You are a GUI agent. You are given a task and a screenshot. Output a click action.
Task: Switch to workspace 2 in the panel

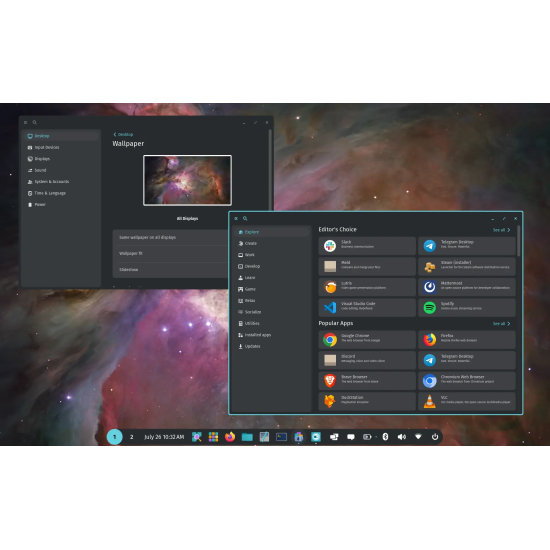click(x=132, y=437)
